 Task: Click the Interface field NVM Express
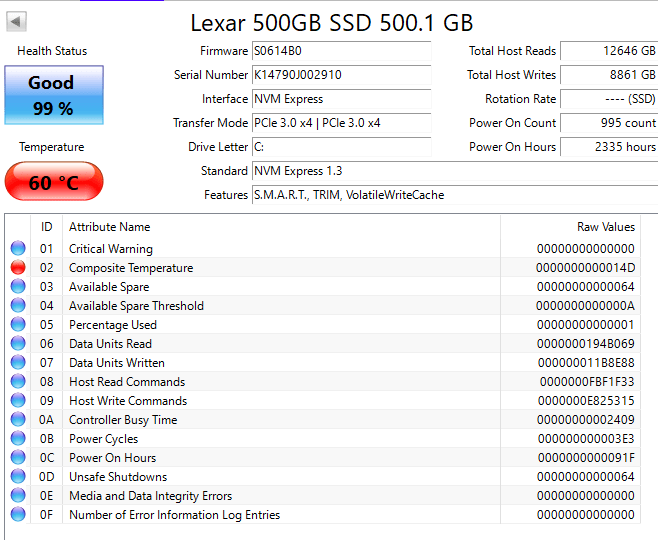(342, 99)
